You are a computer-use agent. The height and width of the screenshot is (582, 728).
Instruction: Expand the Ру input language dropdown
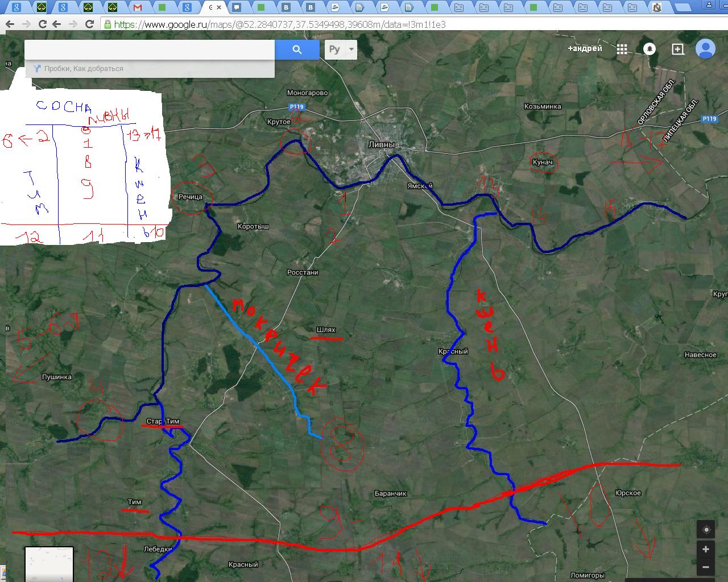click(351, 49)
